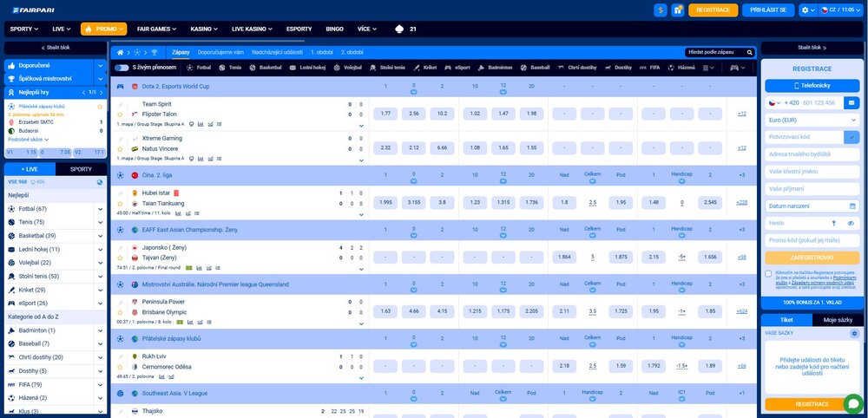Favorite the Přátelské zápasy klubů featured game
The image size is (868, 418).
[101, 107]
